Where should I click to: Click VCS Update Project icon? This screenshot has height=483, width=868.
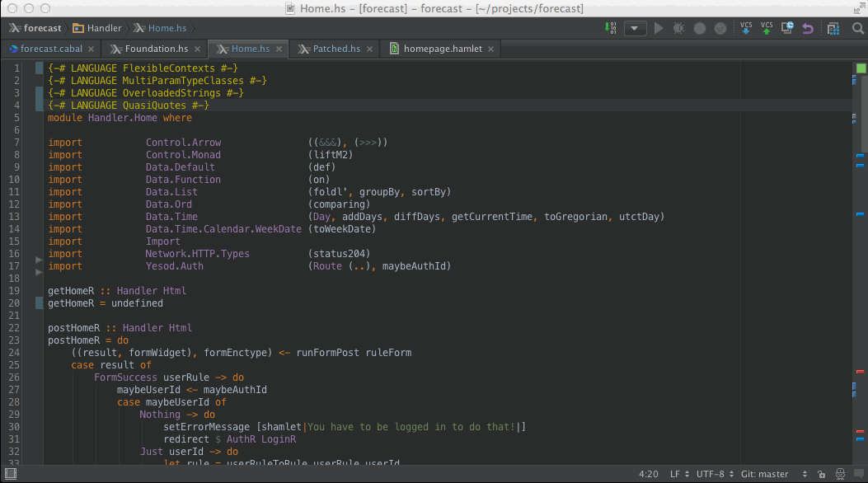746,28
